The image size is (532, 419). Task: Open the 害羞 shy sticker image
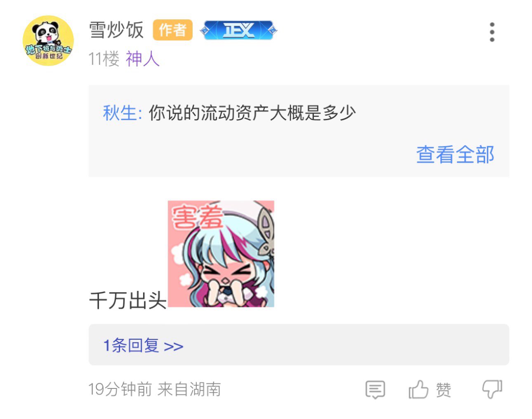coord(221,254)
